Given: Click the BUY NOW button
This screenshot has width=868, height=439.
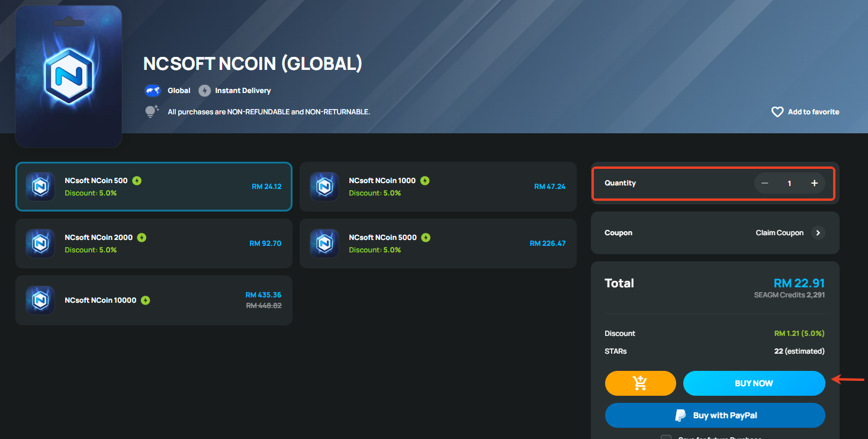Looking at the screenshot, I should [x=754, y=383].
